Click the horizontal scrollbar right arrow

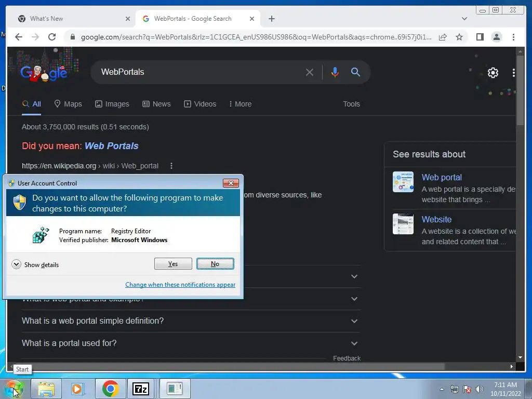coord(512,366)
